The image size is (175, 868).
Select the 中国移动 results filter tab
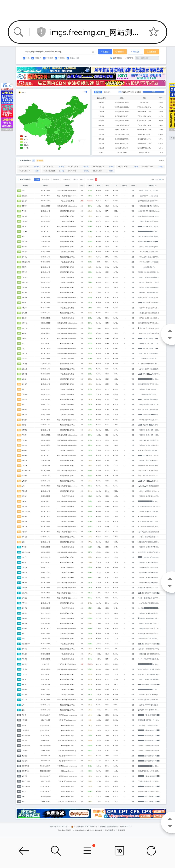[67, 179]
